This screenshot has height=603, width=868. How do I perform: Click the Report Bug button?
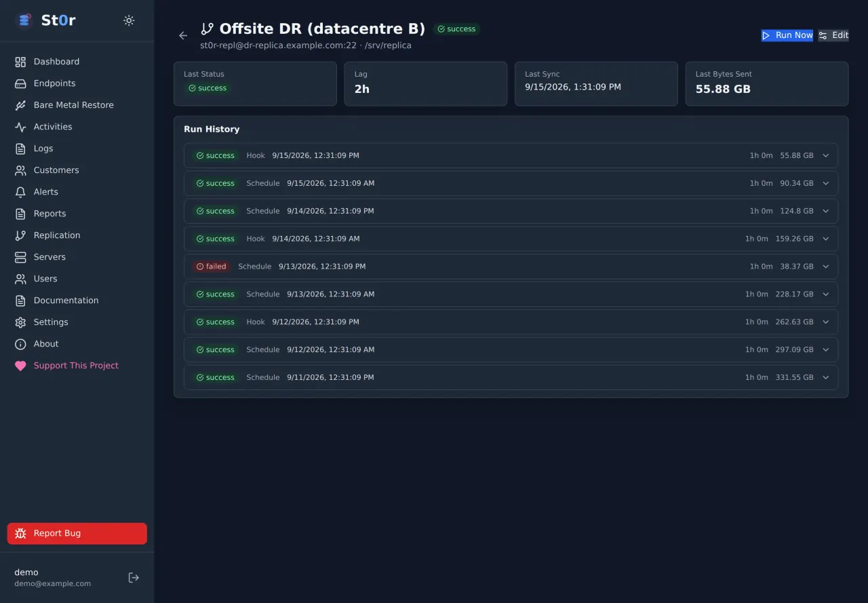pyautogui.click(x=77, y=533)
